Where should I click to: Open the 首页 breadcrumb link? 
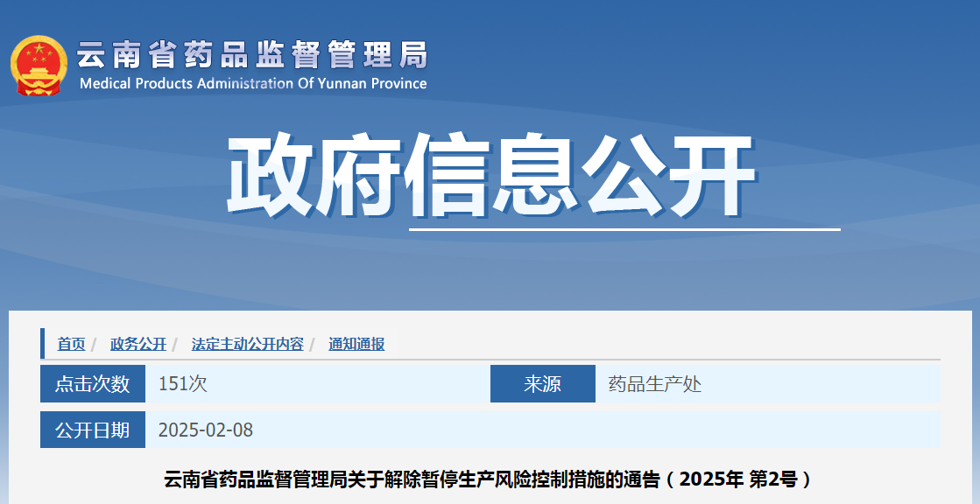[71, 344]
